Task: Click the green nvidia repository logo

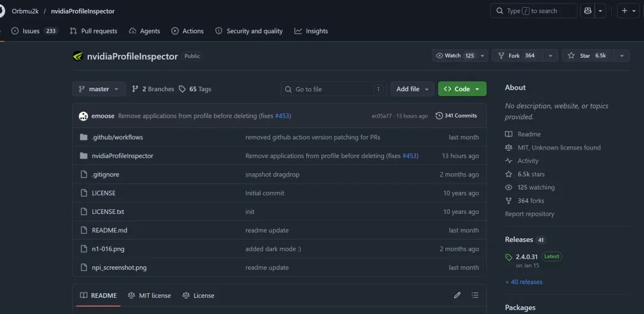Action: (x=78, y=56)
